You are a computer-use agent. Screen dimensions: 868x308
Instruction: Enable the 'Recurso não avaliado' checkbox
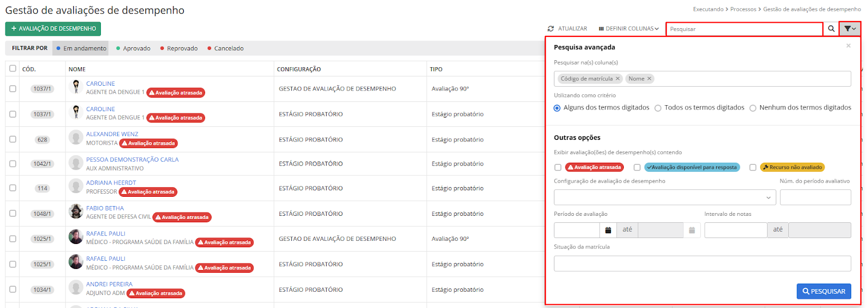[752, 168]
